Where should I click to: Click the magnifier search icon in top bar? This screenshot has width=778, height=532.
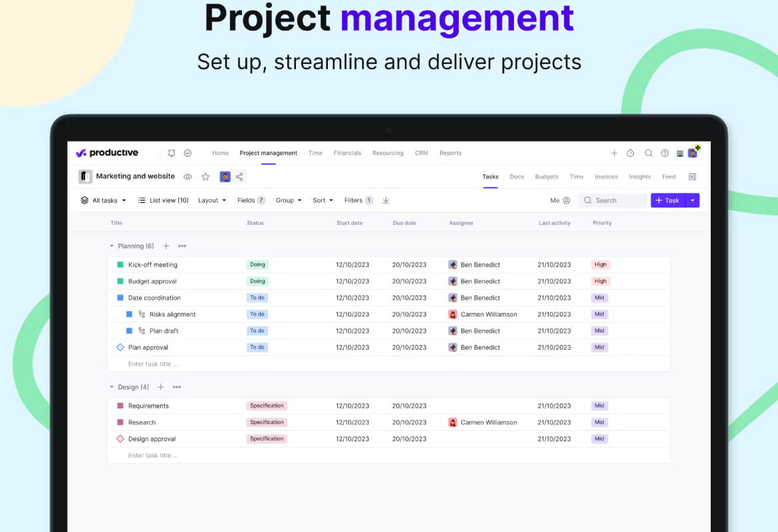point(648,153)
